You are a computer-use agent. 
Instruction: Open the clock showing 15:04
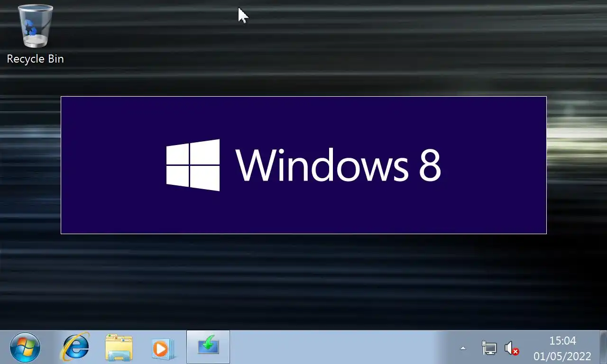point(562,341)
